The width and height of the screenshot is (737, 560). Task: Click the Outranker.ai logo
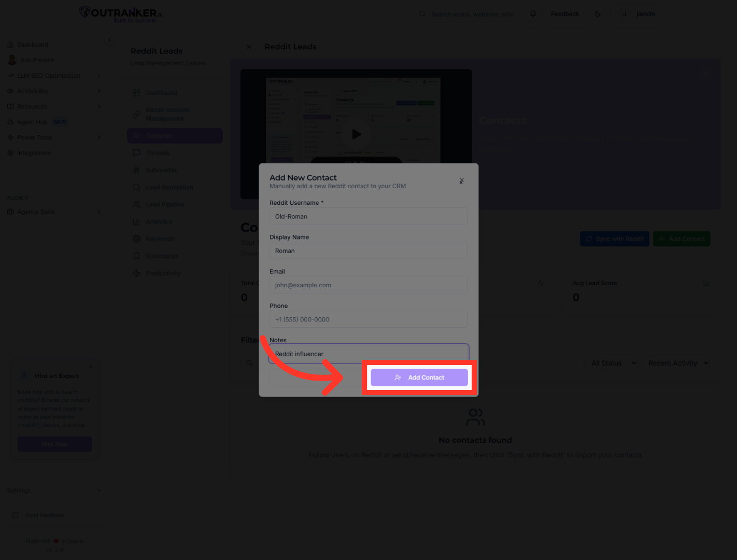pos(121,14)
